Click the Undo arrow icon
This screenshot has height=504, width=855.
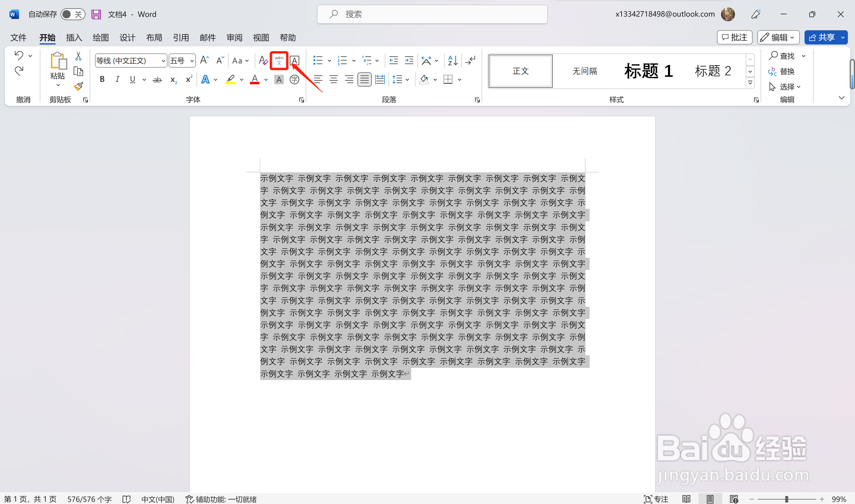click(x=19, y=55)
